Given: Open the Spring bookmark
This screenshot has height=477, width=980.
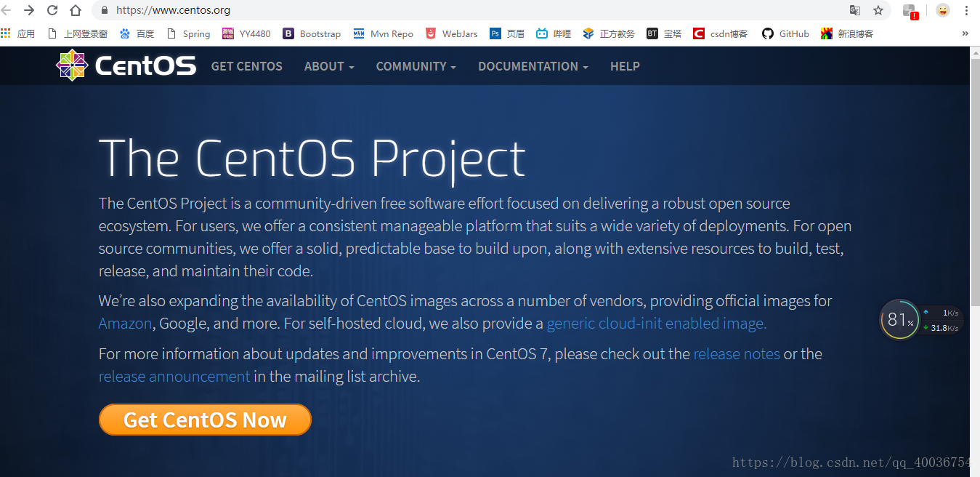Looking at the screenshot, I should click(x=188, y=33).
